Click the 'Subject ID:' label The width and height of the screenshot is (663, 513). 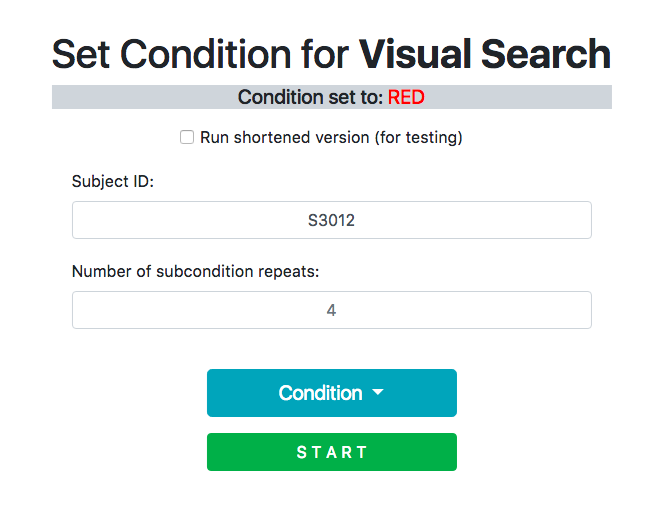113,181
